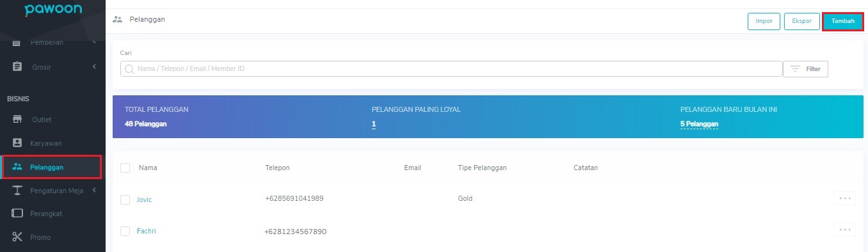This screenshot has width=868, height=252.
Task: Tick the select-all checkbox beside Nama
Action: (x=125, y=168)
